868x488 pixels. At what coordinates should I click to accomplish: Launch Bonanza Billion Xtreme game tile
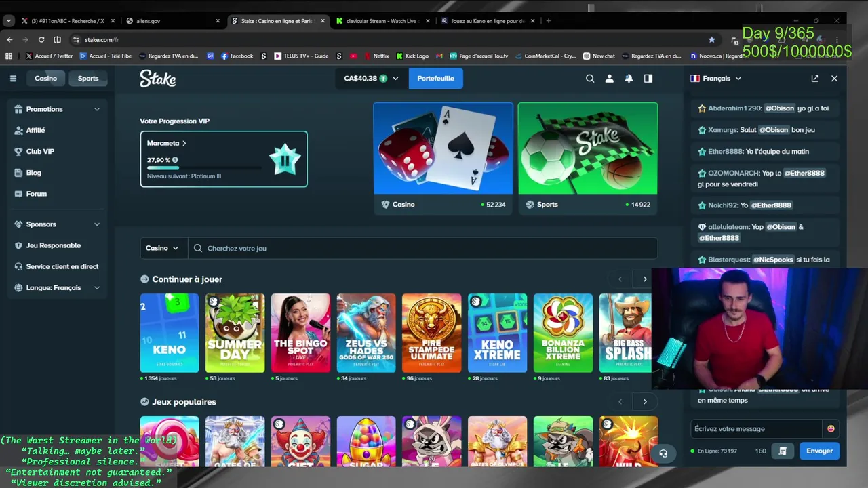(563, 333)
